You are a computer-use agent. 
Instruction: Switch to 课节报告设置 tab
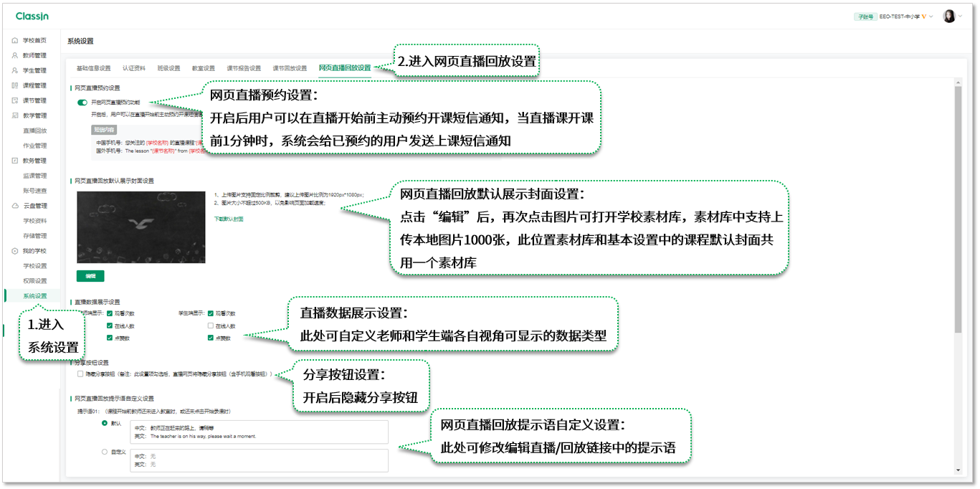pos(244,68)
